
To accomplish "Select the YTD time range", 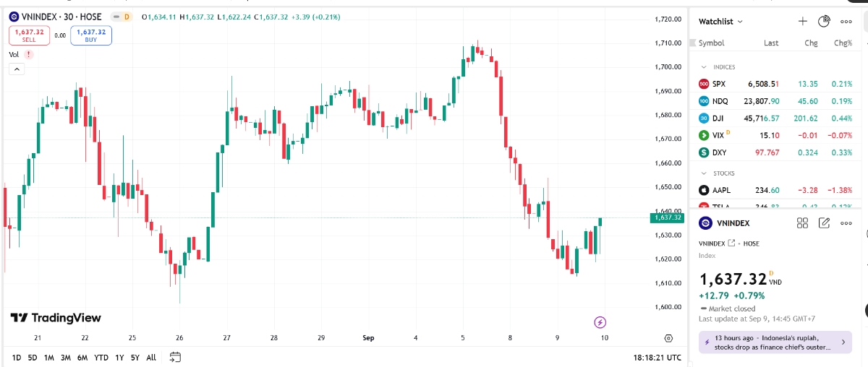I will [101, 358].
